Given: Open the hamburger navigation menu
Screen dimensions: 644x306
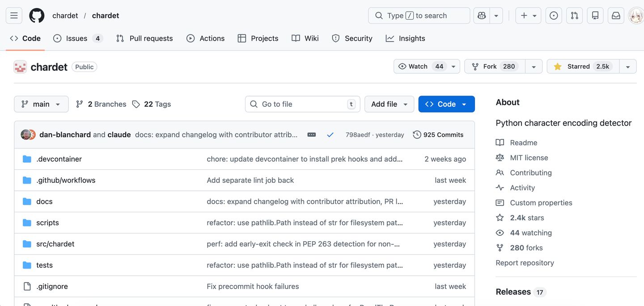Looking at the screenshot, I should (x=14, y=16).
